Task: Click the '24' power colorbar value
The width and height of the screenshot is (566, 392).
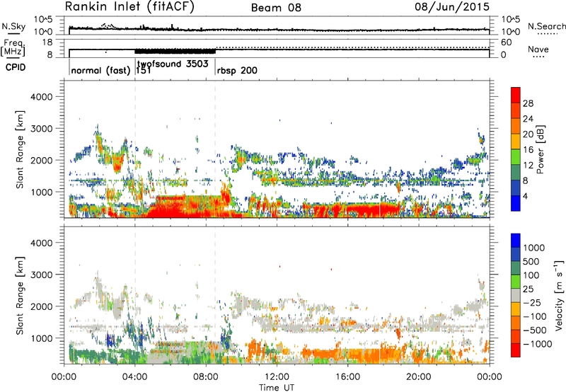Action: [x=528, y=119]
